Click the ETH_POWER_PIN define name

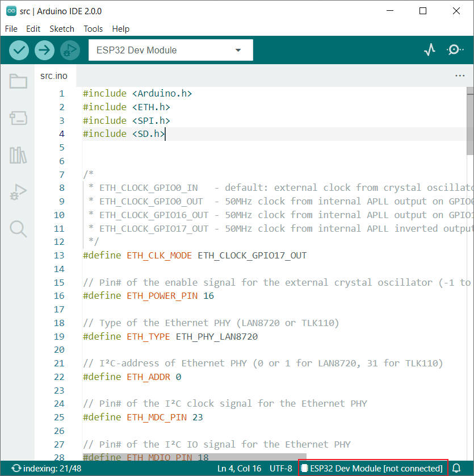162,296
